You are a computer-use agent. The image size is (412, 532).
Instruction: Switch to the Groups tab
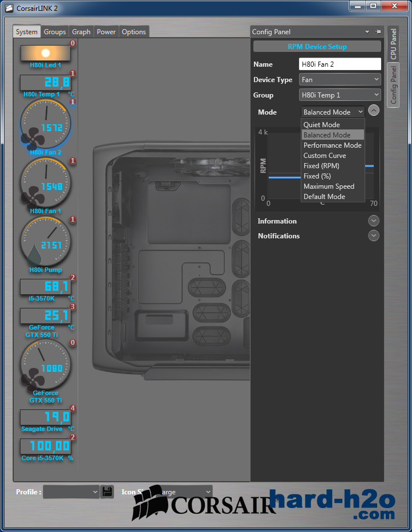(x=55, y=32)
